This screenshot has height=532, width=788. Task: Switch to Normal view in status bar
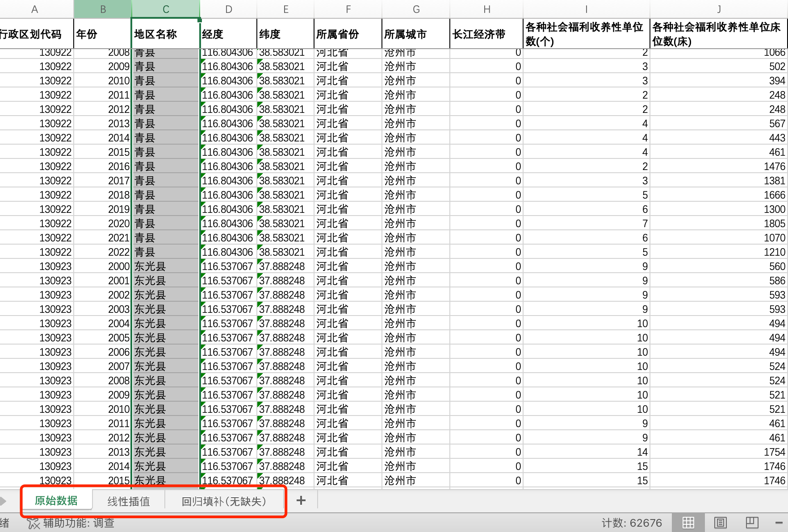tap(688, 522)
